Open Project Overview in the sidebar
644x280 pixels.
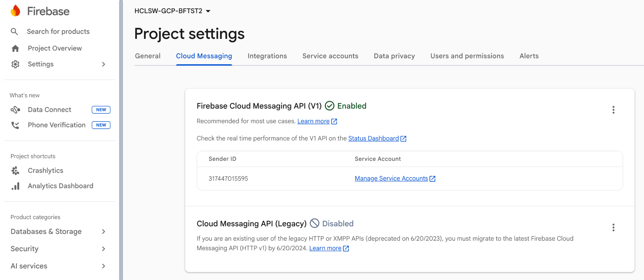(x=55, y=48)
